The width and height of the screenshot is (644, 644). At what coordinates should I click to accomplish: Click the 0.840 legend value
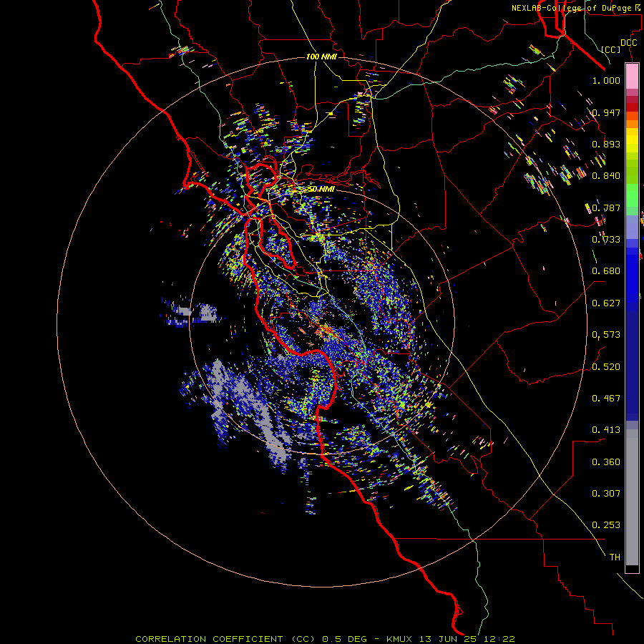pyautogui.click(x=606, y=176)
